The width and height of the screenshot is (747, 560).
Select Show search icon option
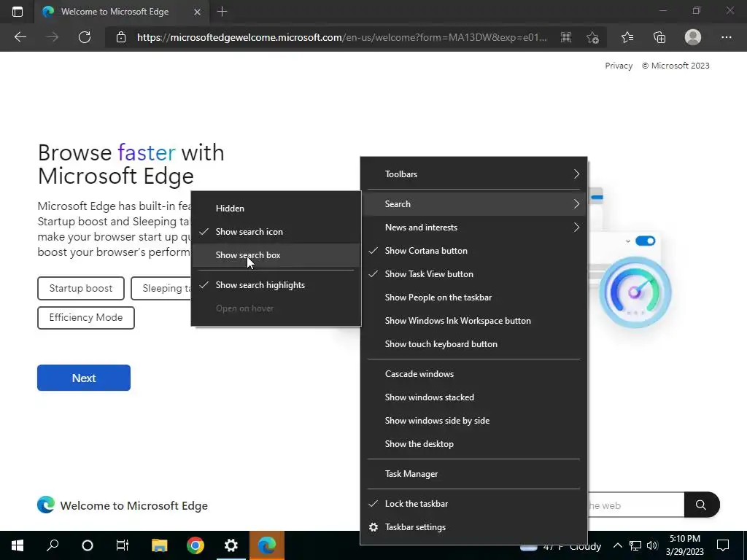point(276,232)
